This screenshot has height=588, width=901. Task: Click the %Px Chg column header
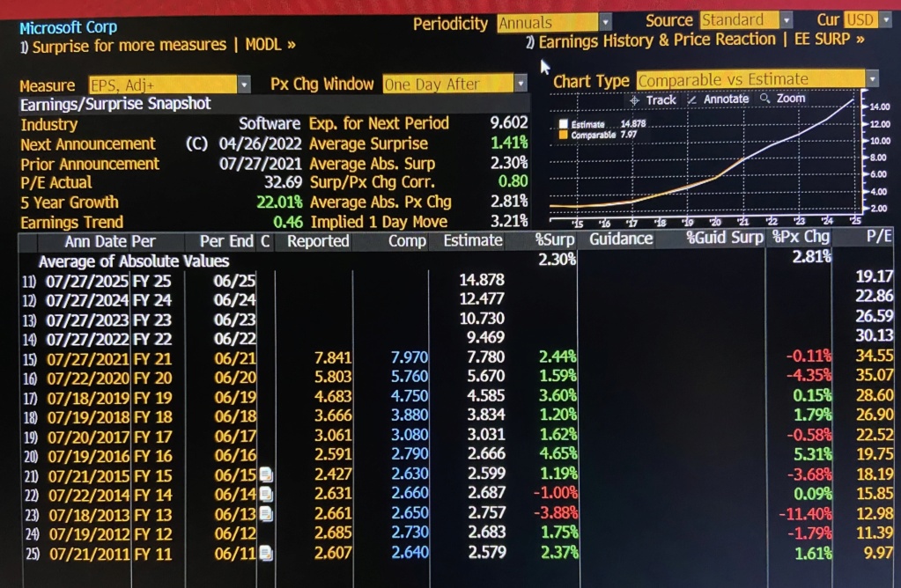point(801,237)
